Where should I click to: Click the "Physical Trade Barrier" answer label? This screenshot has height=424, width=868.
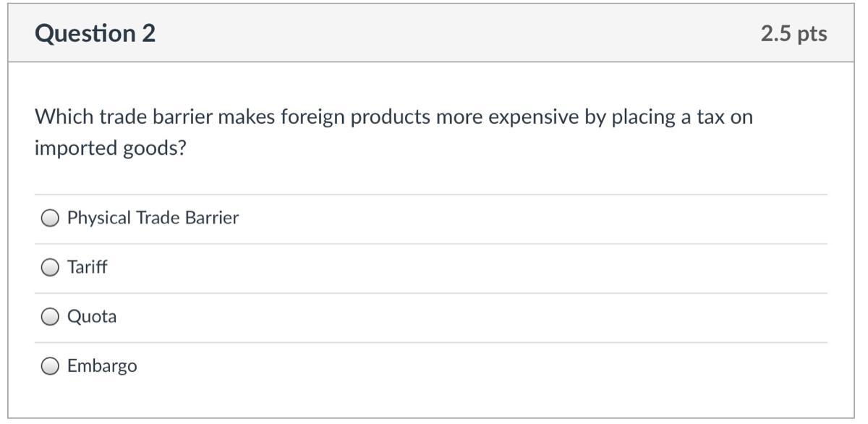(153, 218)
